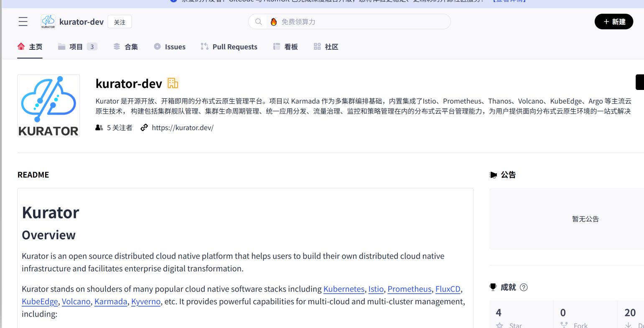Click the Kurator title in README
This screenshot has height=328, width=644.
[x=50, y=213]
